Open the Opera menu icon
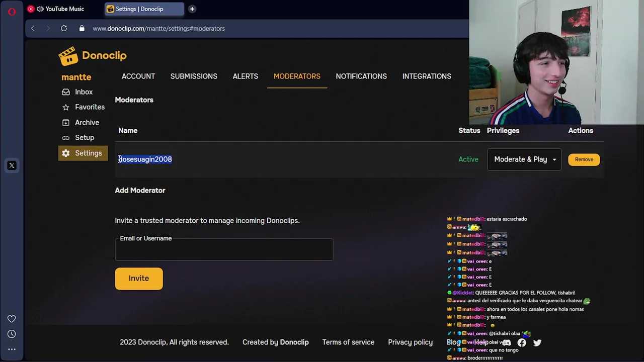The height and width of the screenshot is (362, 644). 12,11
